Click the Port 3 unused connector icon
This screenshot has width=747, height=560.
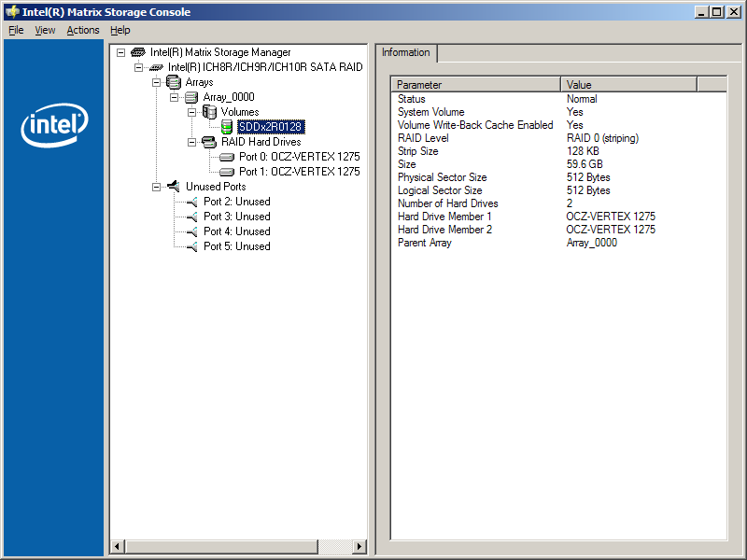[192, 217]
